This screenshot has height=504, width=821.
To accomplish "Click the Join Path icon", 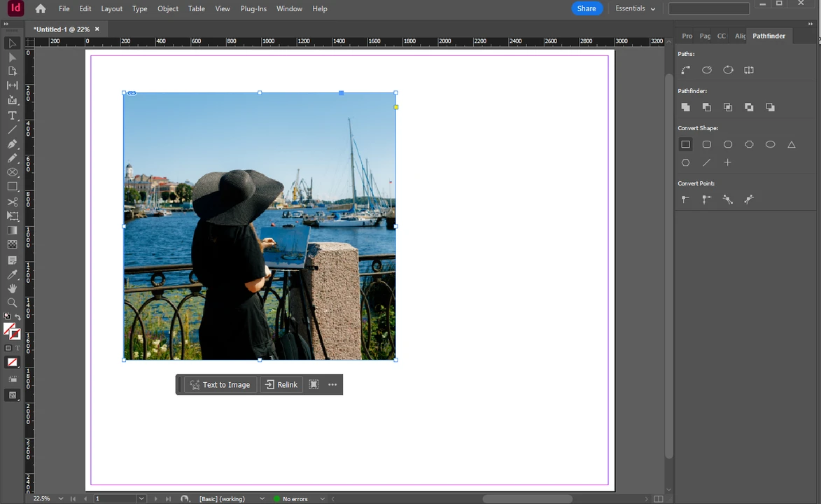I will [x=685, y=70].
